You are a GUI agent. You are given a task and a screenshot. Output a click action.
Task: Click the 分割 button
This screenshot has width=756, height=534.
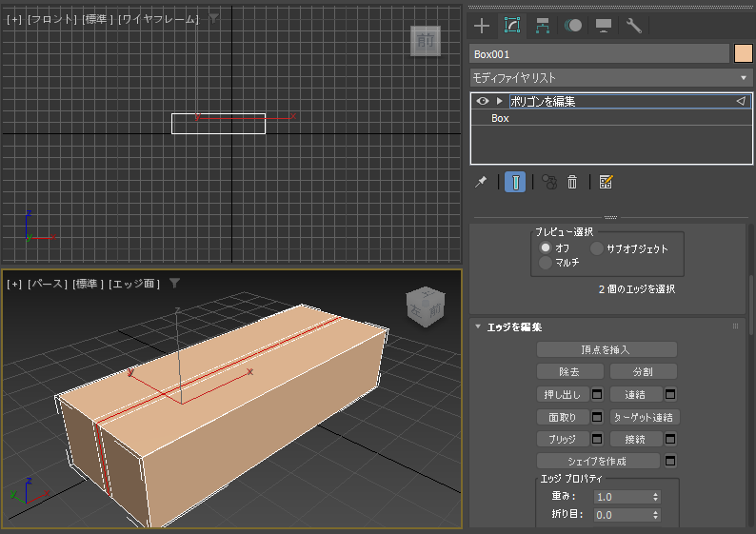(x=644, y=371)
